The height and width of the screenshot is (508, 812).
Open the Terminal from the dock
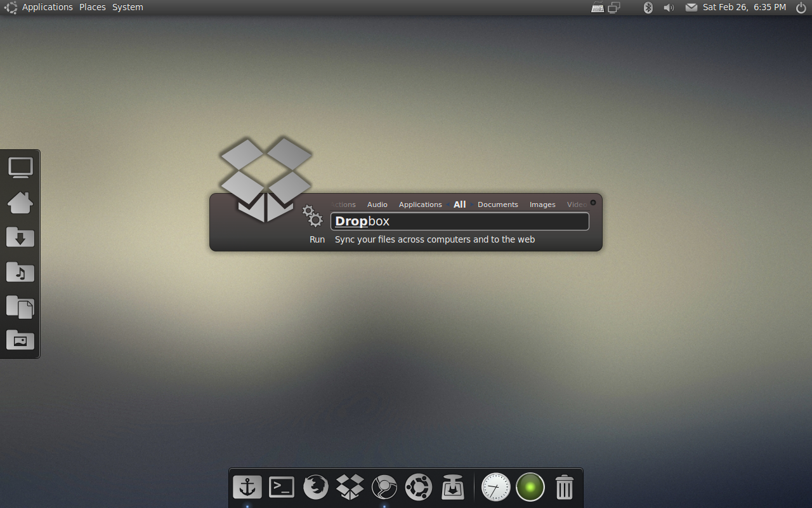click(x=282, y=487)
